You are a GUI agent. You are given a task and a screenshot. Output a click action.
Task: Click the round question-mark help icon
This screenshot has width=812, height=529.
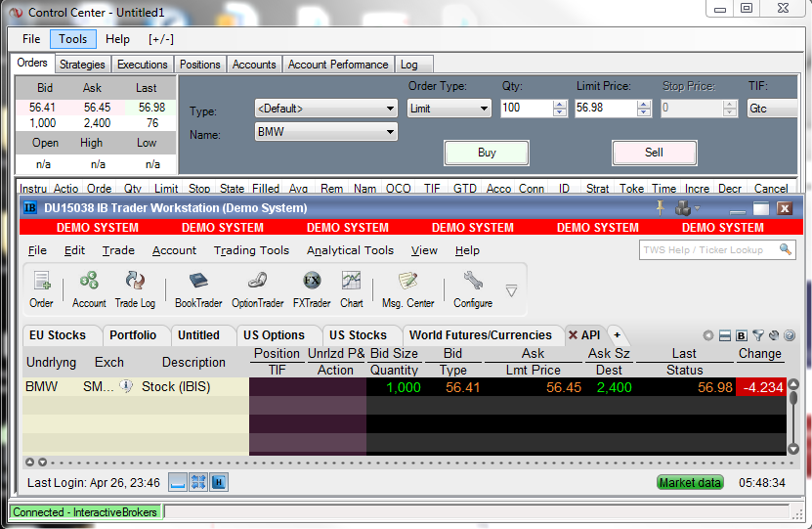tap(790, 335)
